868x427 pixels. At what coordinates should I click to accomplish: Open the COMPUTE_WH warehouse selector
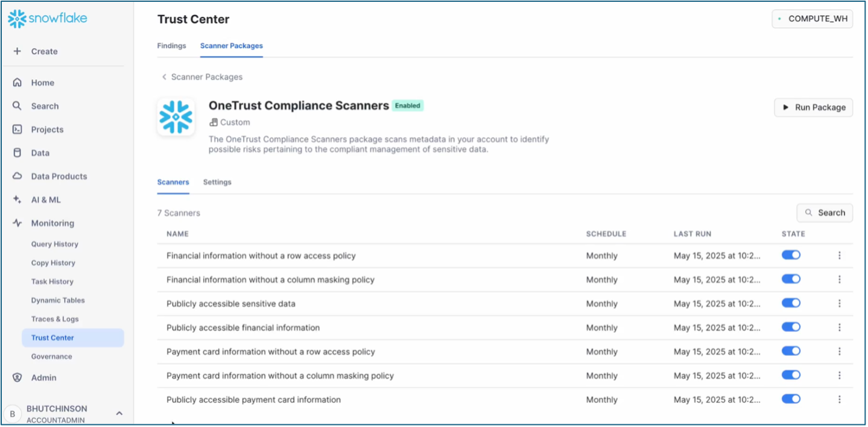812,19
